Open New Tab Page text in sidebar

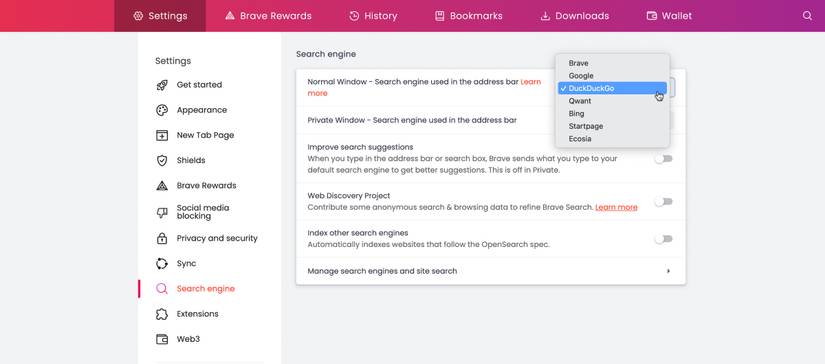coord(205,135)
